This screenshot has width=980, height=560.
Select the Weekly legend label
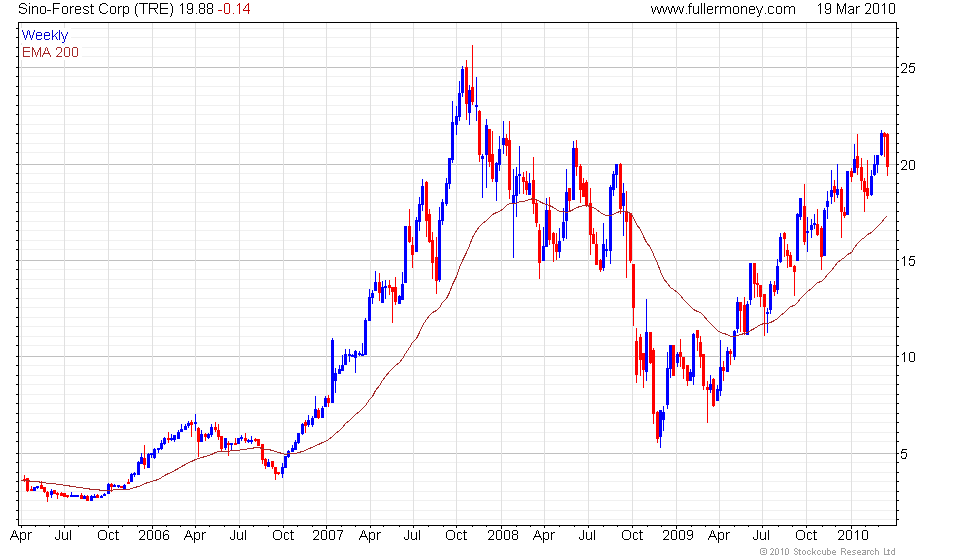pos(44,36)
